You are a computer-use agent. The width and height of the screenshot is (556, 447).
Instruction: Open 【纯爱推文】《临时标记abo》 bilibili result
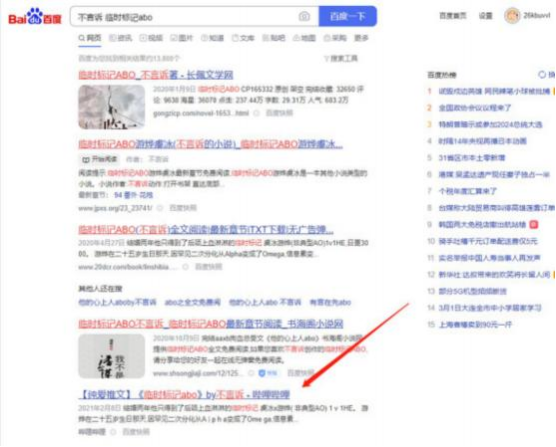184,395
